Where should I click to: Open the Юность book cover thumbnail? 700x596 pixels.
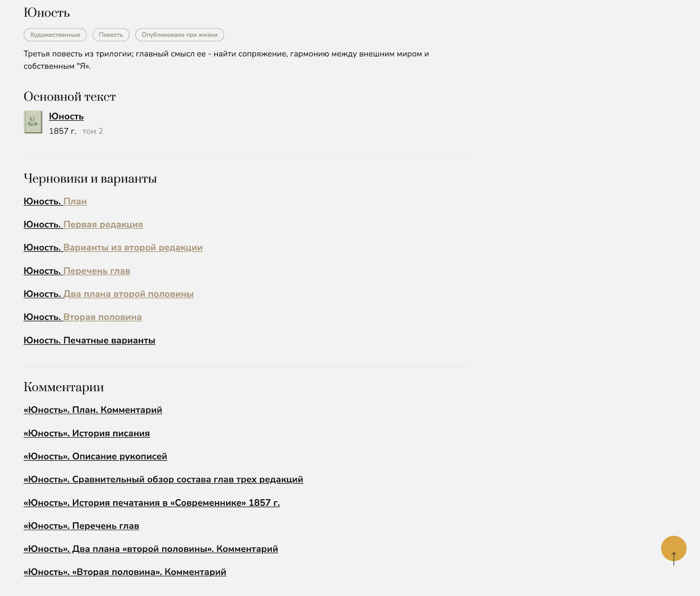pos(33,122)
